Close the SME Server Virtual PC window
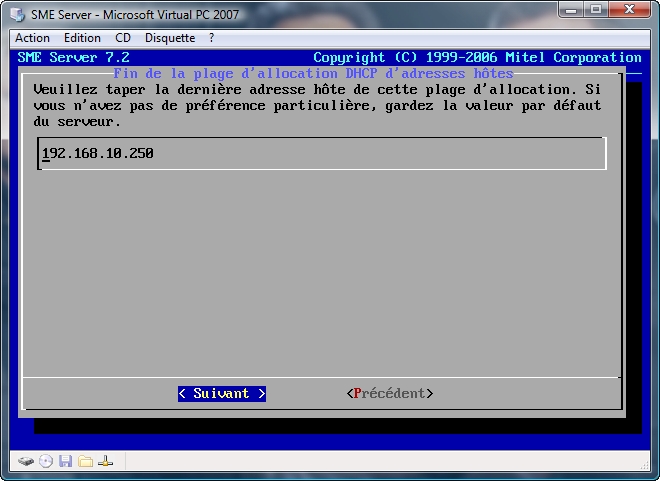The image size is (660, 481). click(x=629, y=9)
